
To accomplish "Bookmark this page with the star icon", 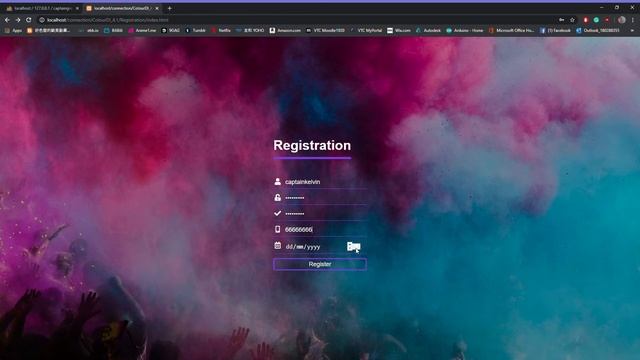I will (572, 20).
